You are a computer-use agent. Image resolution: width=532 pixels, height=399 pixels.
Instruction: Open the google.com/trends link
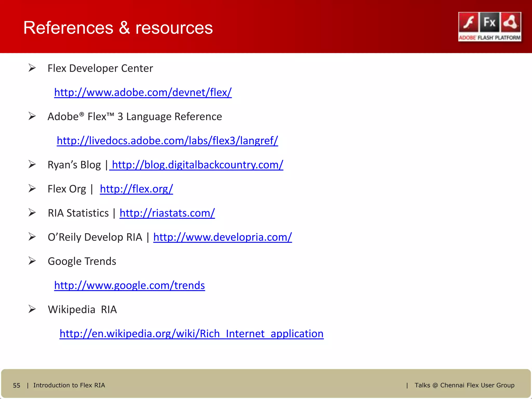point(129,285)
